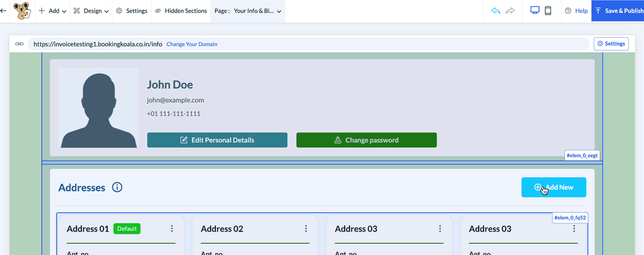The width and height of the screenshot is (644, 255).
Task: Click the back arrow icon
Action: tap(3, 11)
